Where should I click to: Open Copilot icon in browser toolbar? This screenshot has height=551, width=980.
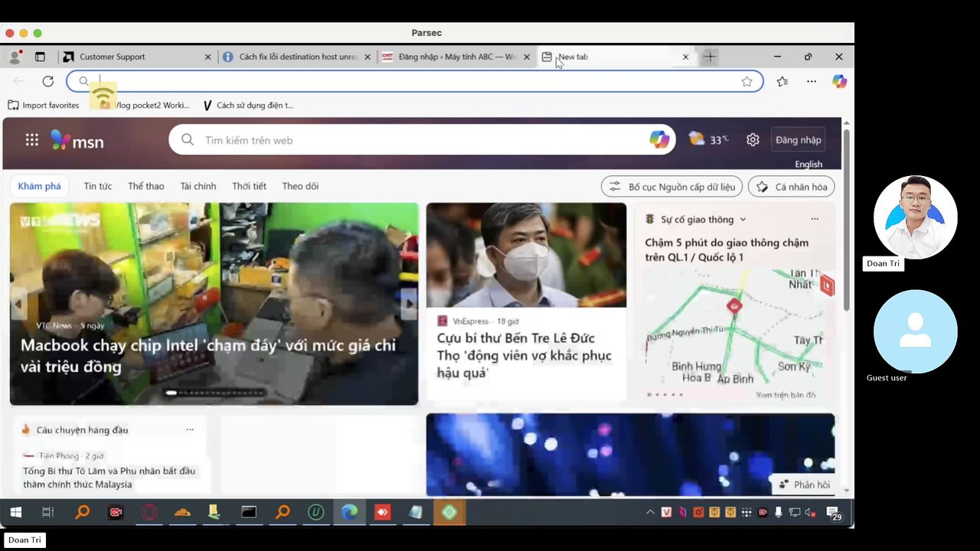click(839, 81)
